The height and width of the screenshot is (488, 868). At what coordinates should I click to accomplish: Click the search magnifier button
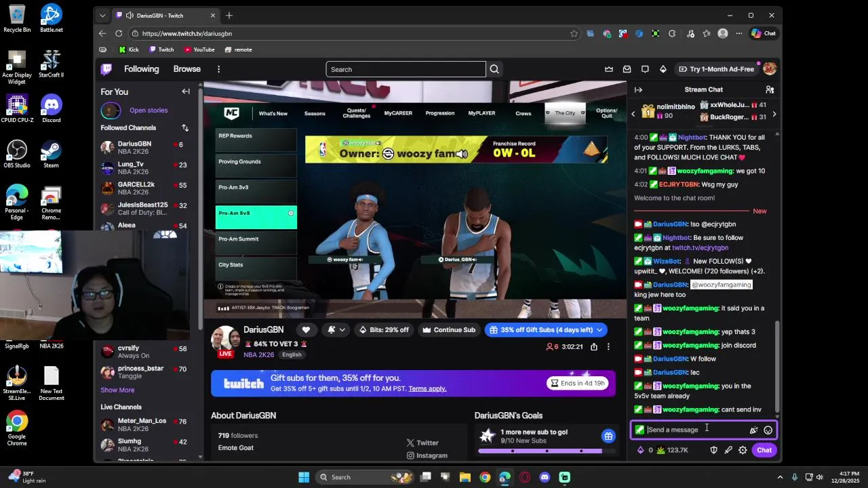[494, 69]
